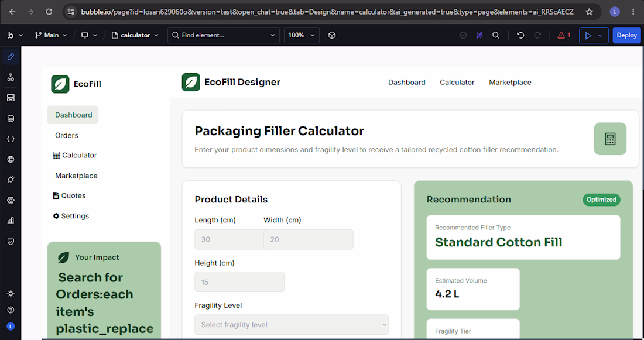Viewport: 644px width, 340px height.
Task: Open the AI magic wand tool
Action: (x=479, y=35)
